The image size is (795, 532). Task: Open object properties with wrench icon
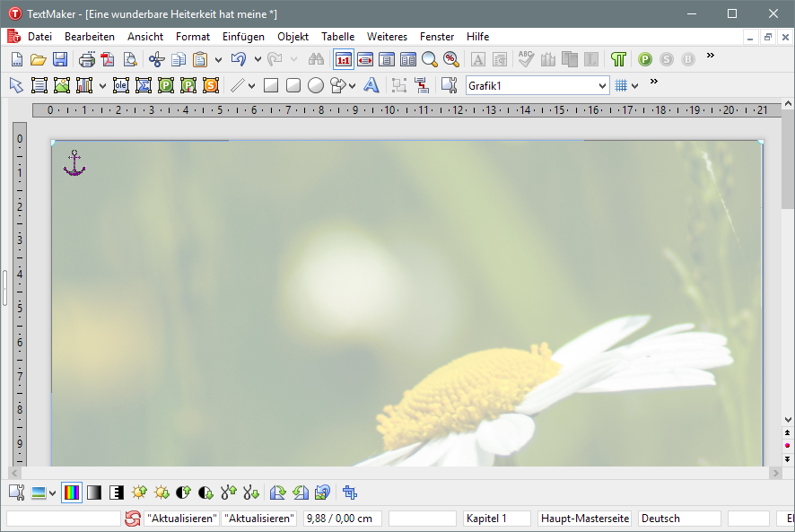click(450, 85)
